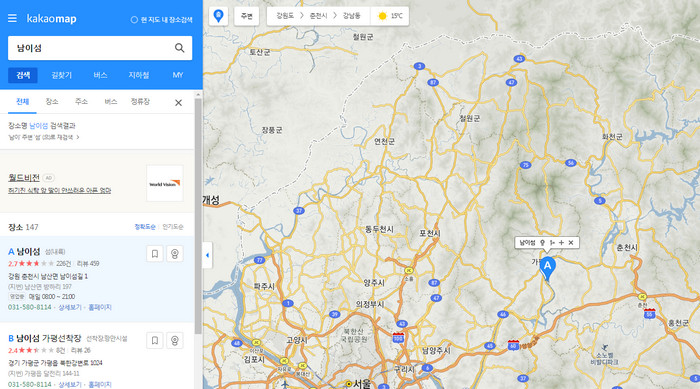Select the 전체 results filter
The width and height of the screenshot is (700, 389).
[x=22, y=102]
